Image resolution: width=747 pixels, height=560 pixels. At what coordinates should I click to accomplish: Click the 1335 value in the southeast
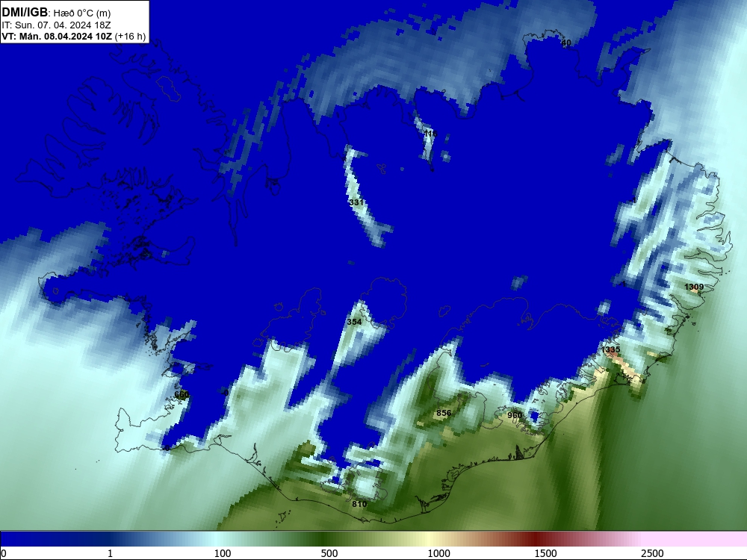[611, 349]
